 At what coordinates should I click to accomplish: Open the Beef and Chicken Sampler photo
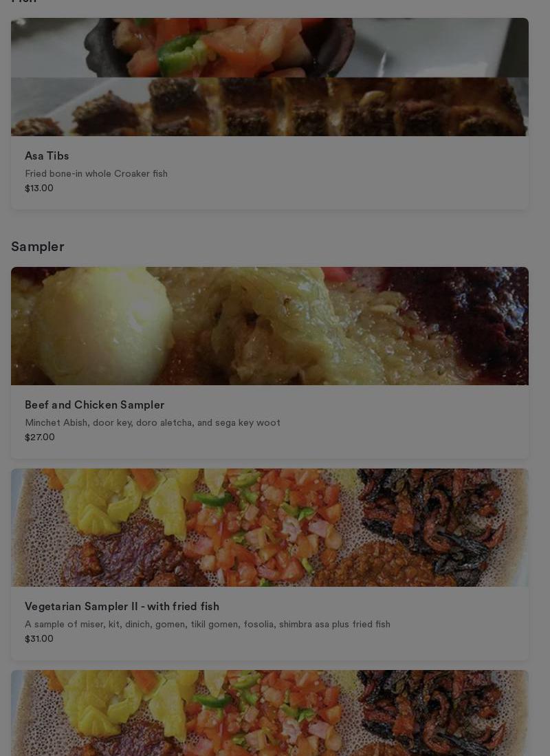[269, 326]
